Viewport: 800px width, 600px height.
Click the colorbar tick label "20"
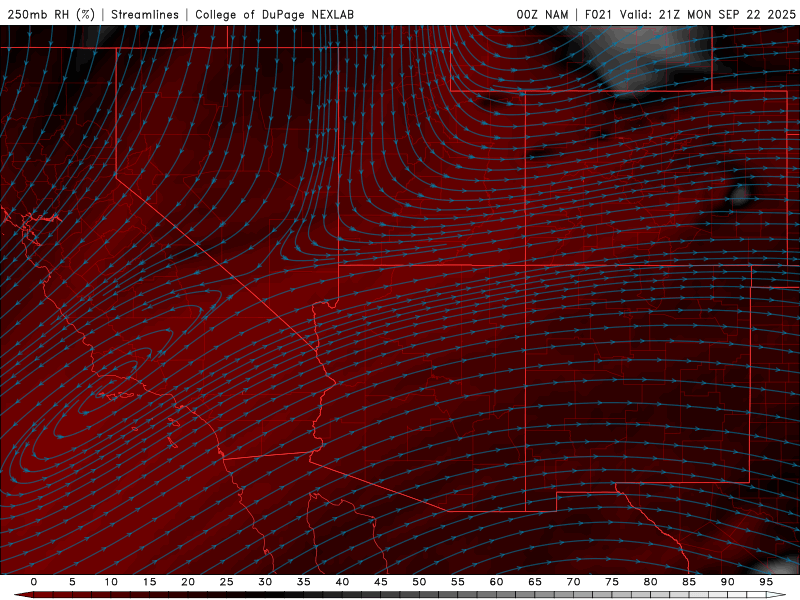pyautogui.click(x=188, y=582)
